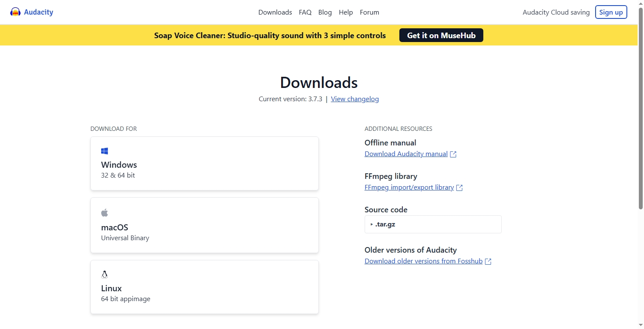644x329 pixels.
Task: Click the Windows logo icon
Action: [105, 151]
